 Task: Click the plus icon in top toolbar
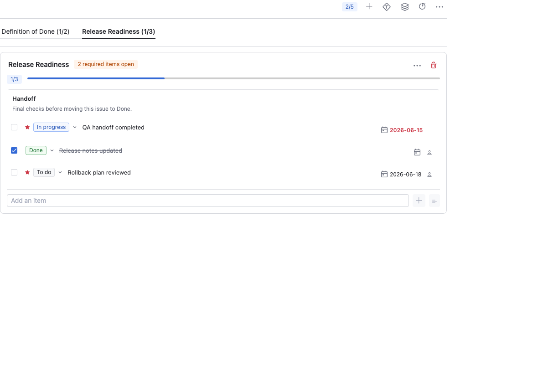(369, 6)
